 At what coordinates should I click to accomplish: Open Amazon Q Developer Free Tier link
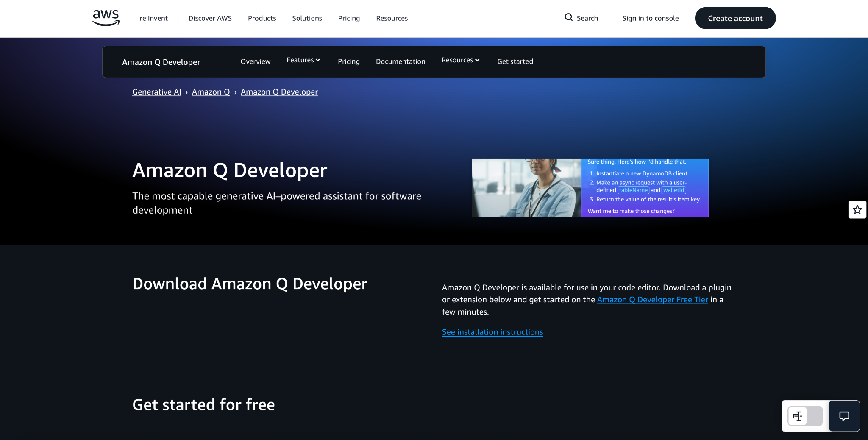pos(653,300)
